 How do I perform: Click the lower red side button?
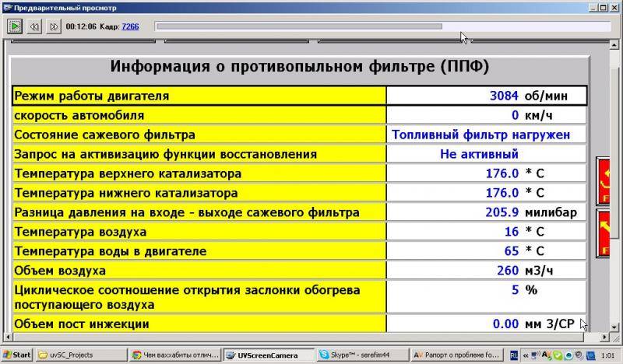click(603, 233)
